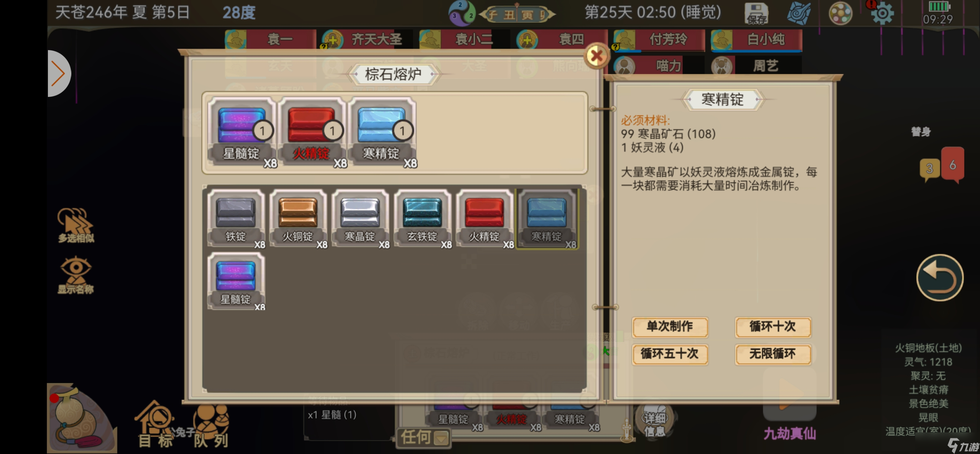Select the 付芳玲 character tab
Image resolution: width=980 pixels, height=454 pixels.
coord(659,40)
